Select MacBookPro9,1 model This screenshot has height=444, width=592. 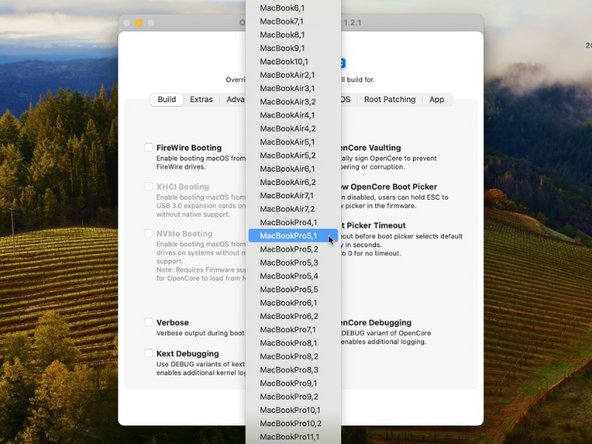pyautogui.click(x=293, y=383)
